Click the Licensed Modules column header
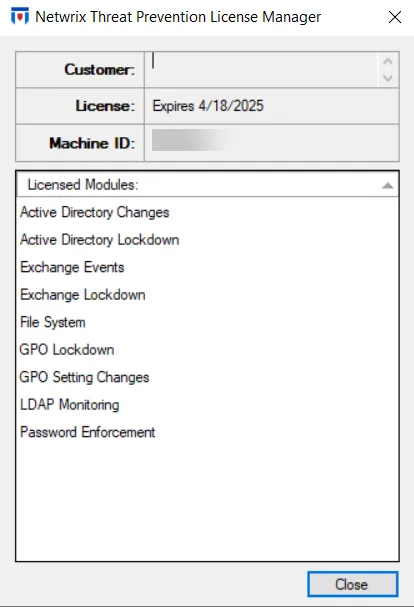The image size is (414, 607). (x=207, y=185)
